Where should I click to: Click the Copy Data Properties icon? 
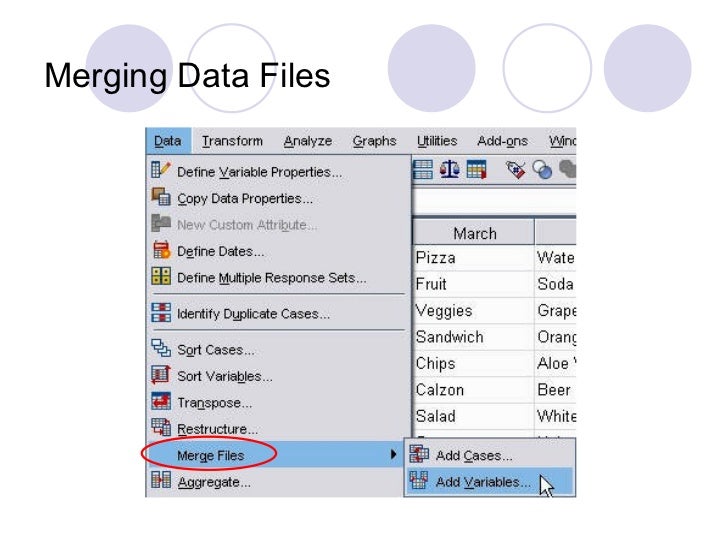coord(161,196)
